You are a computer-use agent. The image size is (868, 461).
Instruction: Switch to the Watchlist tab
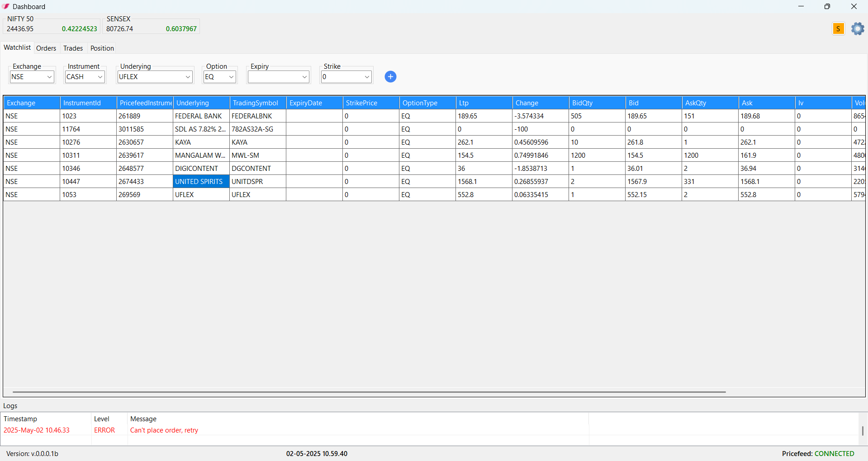17,47
